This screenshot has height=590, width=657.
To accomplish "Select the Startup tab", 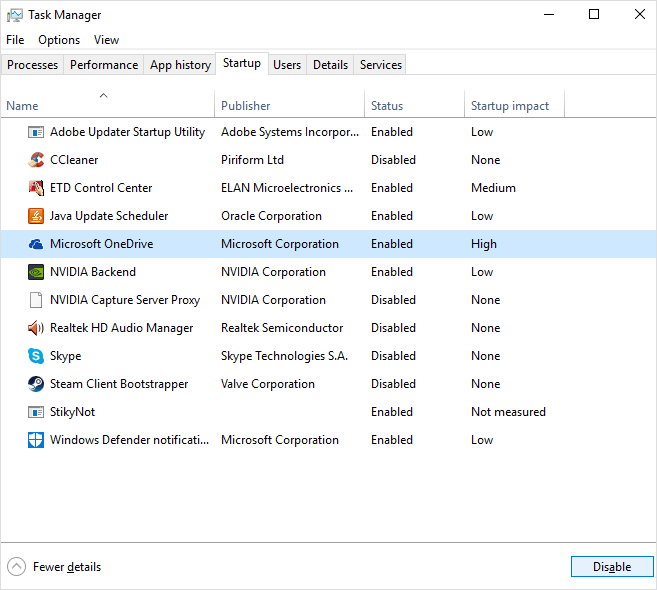I will click(242, 64).
